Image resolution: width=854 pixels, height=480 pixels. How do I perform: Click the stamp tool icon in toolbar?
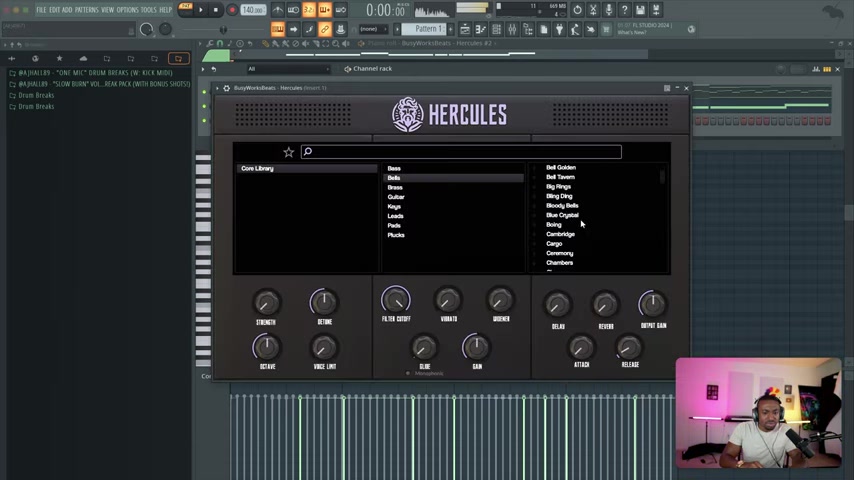click(340, 29)
